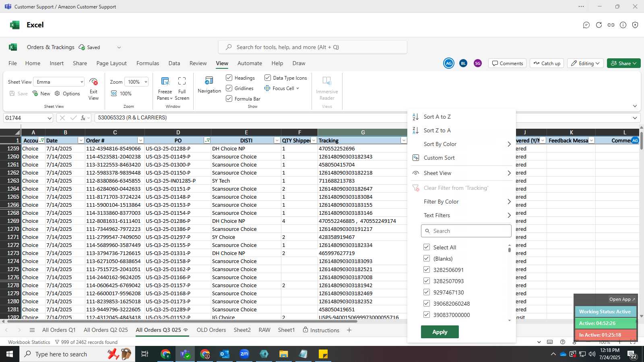Add a new sheet
The height and width of the screenshot is (362, 644).
tap(349, 330)
